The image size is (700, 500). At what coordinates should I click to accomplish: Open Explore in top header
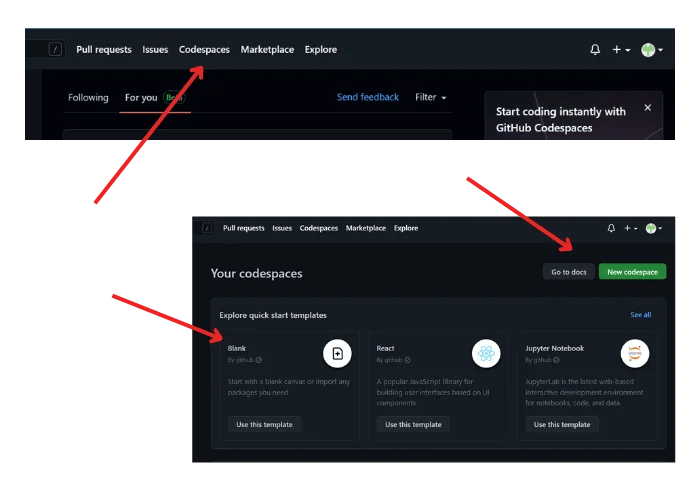(x=321, y=50)
